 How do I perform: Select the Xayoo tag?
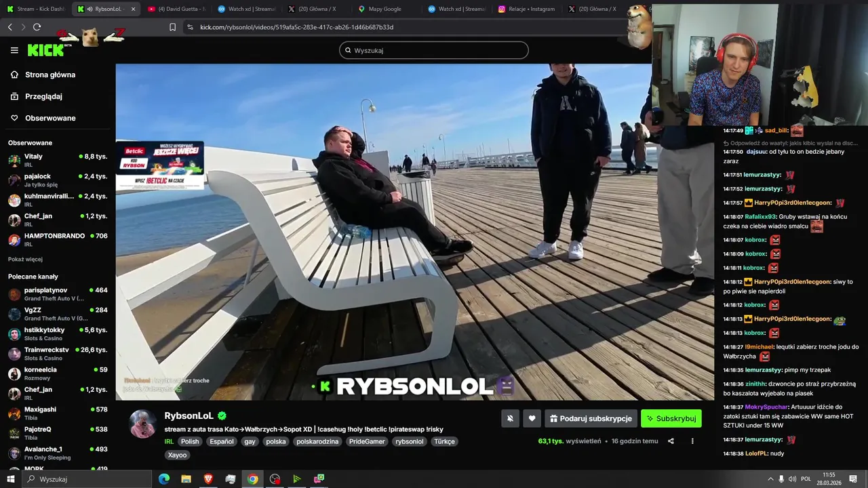pyautogui.click(x=177, y=455)
